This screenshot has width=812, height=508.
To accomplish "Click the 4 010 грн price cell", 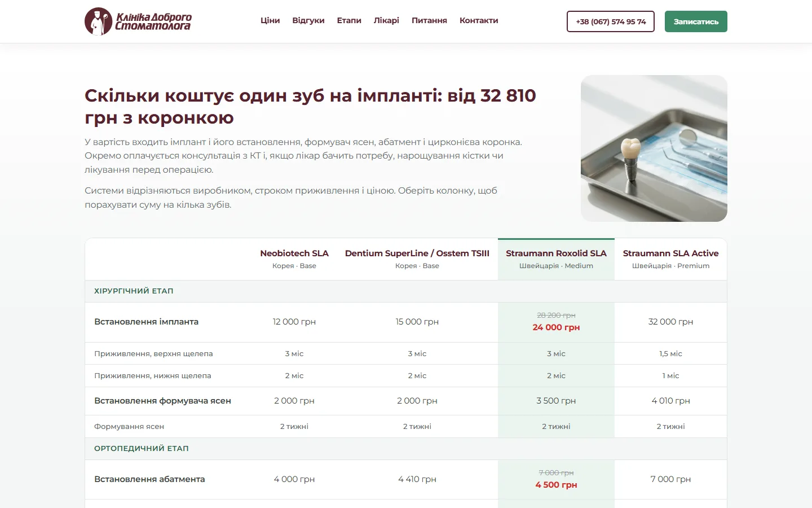I will pos(670,401).
